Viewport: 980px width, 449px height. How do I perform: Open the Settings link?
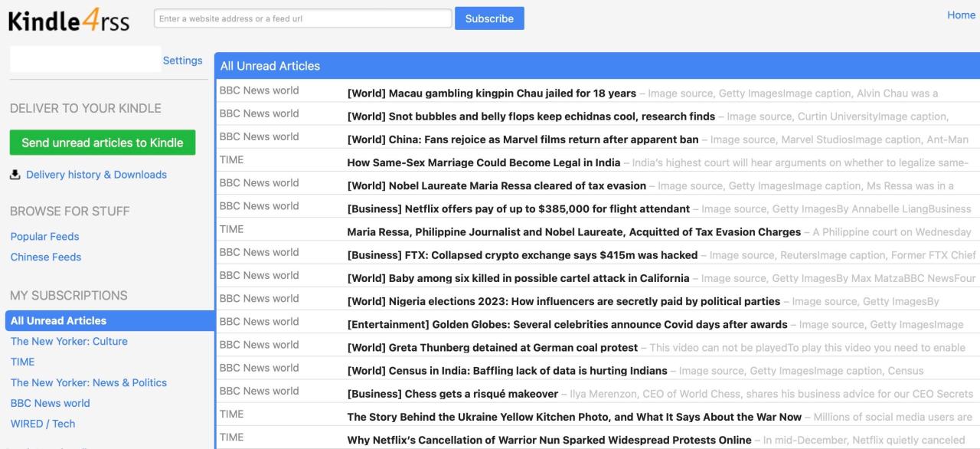182,61
